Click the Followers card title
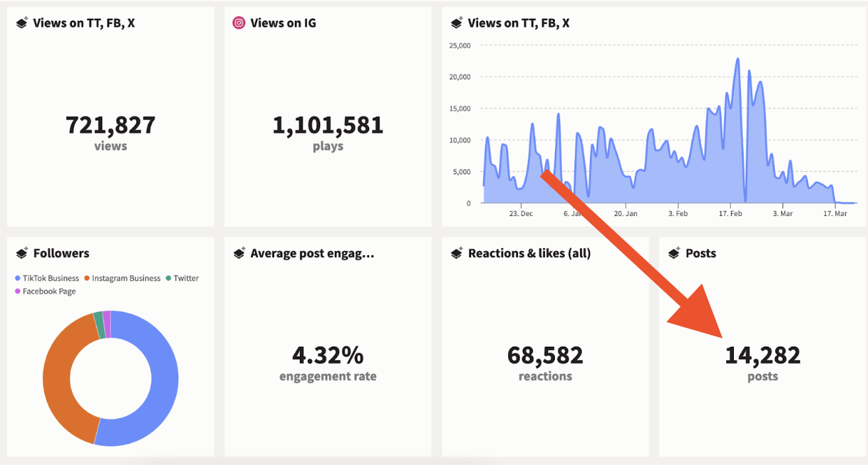The image size is (868, 467). tap(62, 253)
